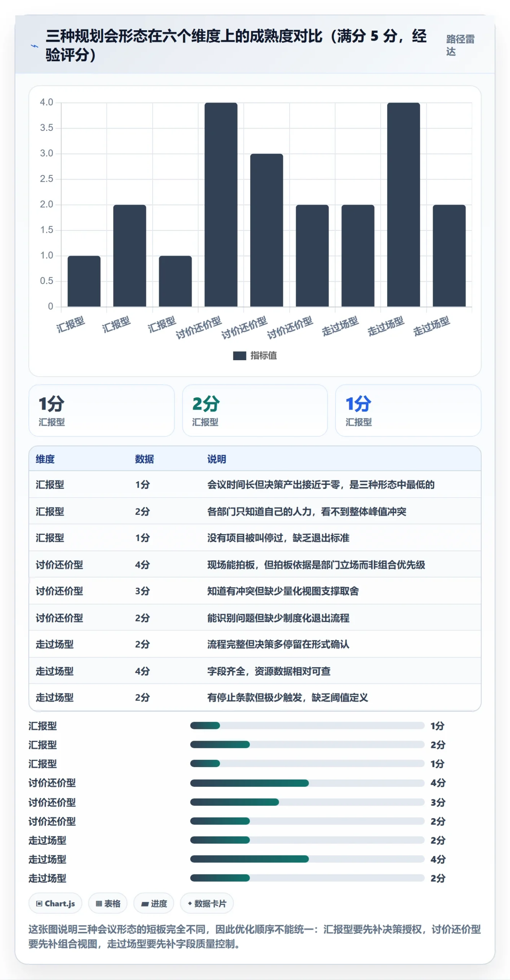
Task: Click the 汇报型 progress bar showing 2分
Action: click(x=307, y=745)
